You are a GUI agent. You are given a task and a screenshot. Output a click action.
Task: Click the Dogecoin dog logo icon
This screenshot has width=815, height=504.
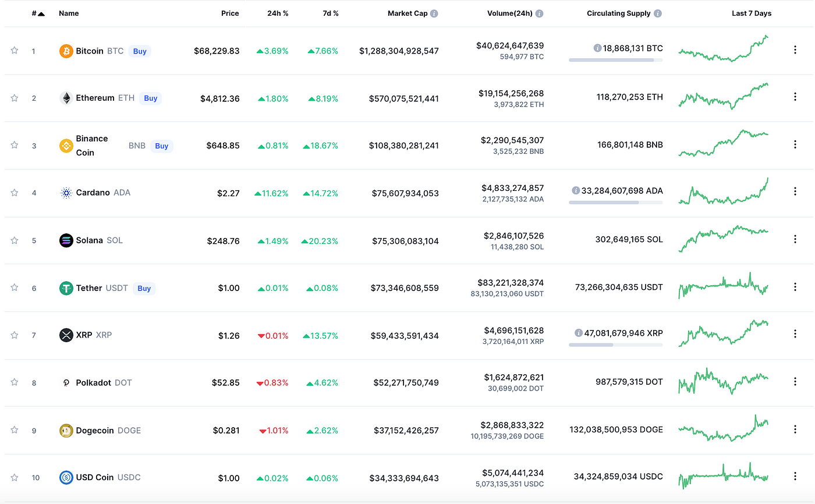click(66, 431)
